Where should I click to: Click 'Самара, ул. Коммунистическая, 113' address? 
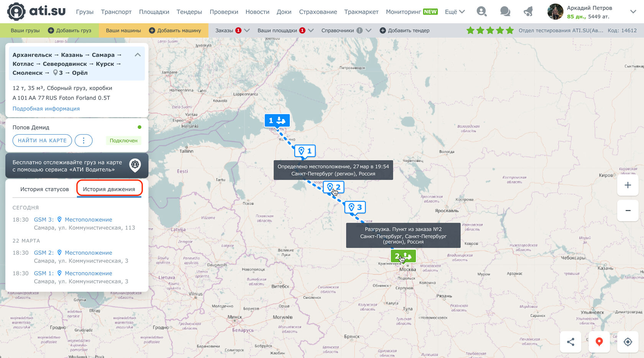pos(84,228)
